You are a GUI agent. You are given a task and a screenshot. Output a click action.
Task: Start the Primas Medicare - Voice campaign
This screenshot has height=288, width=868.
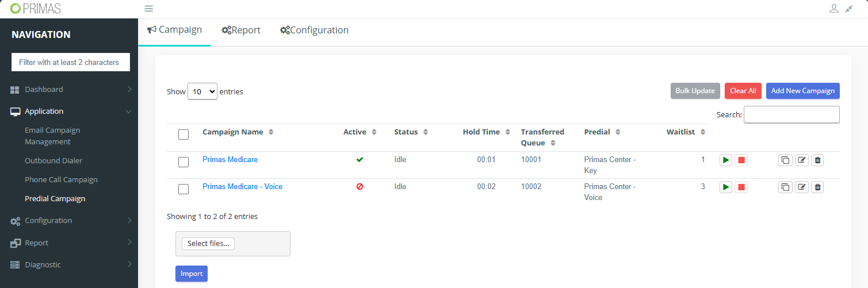coord(726,187)
